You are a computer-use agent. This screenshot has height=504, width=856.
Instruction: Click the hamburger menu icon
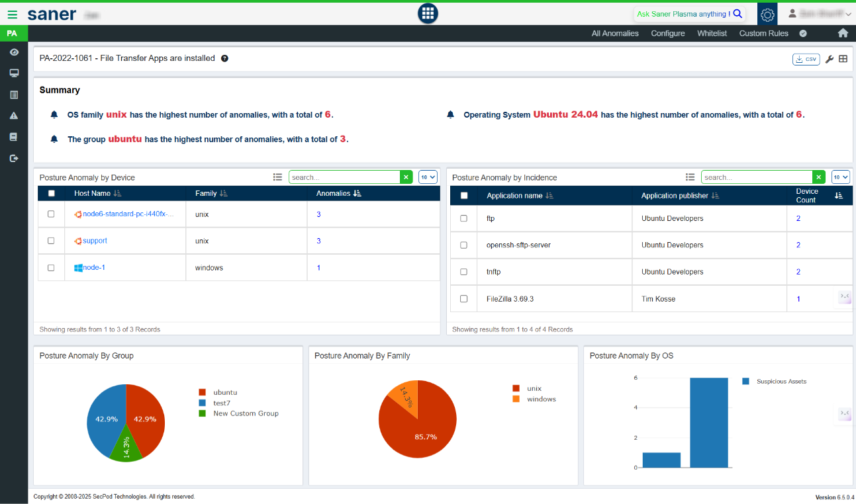pos(13,14)
